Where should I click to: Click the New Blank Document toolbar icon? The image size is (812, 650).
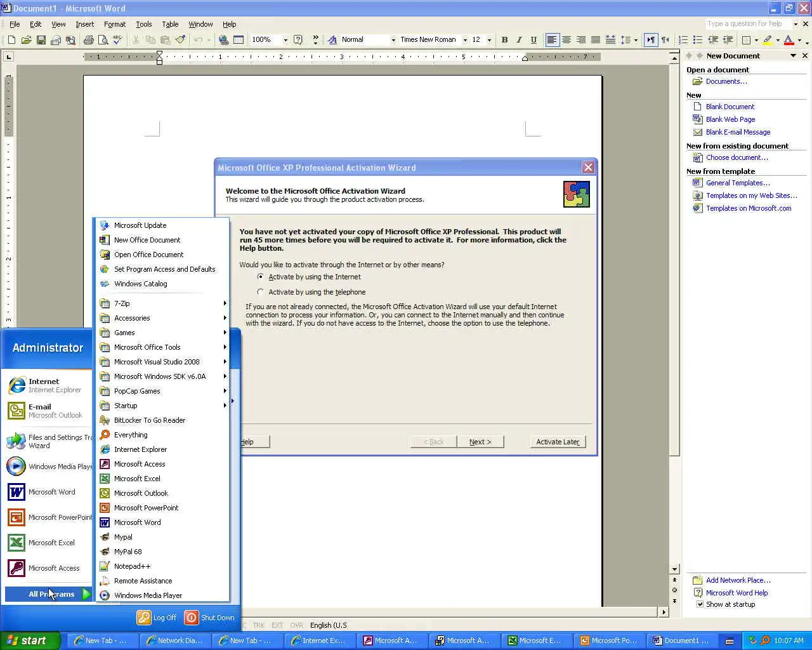click(x=11, y=40)
